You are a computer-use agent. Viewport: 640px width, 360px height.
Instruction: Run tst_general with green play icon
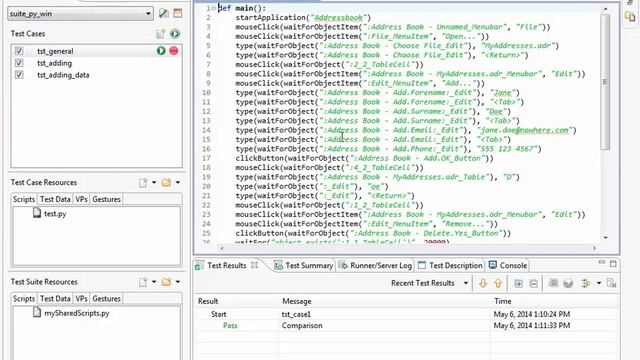click(x=161, y=51)
